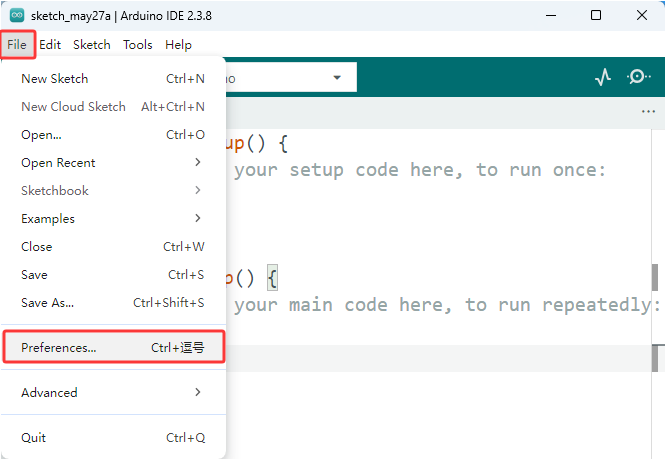Expand the Sketchbook submenu

click(113, 191)
